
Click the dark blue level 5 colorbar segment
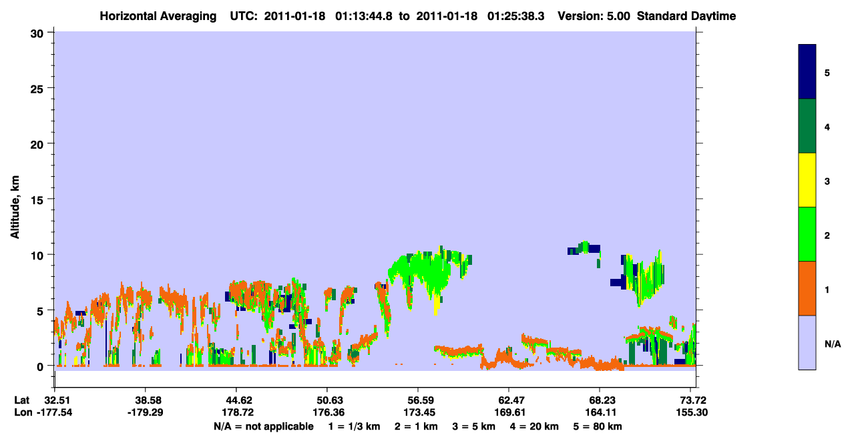[807, 71]
